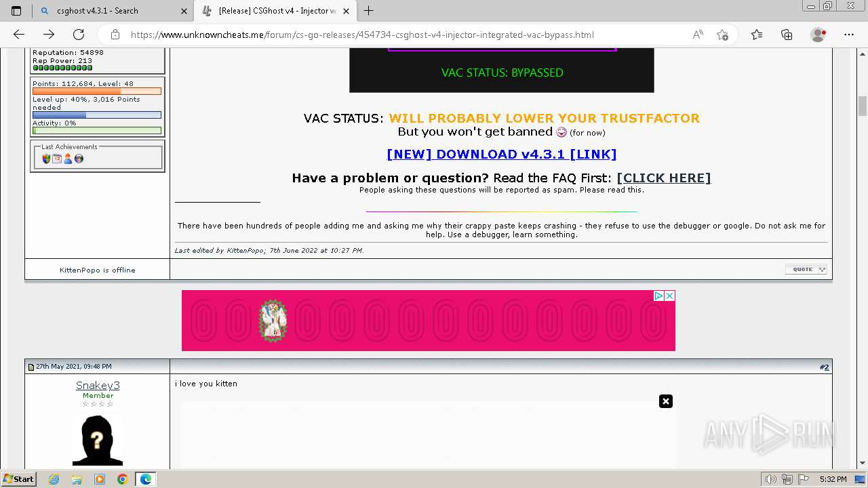Click the reputation green pips bar
The image size is (868, 488).
coord(62,68)
